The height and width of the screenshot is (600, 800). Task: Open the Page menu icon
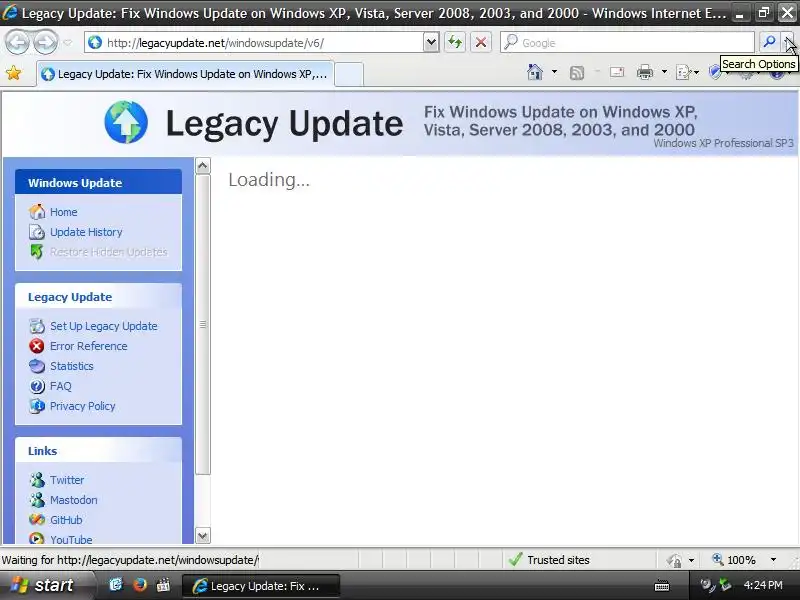[687, 72]
